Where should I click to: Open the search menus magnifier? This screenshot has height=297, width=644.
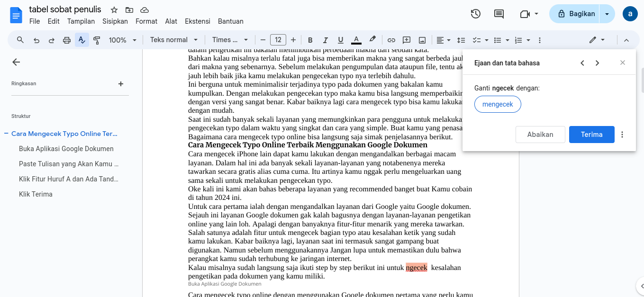pos(20,40)
